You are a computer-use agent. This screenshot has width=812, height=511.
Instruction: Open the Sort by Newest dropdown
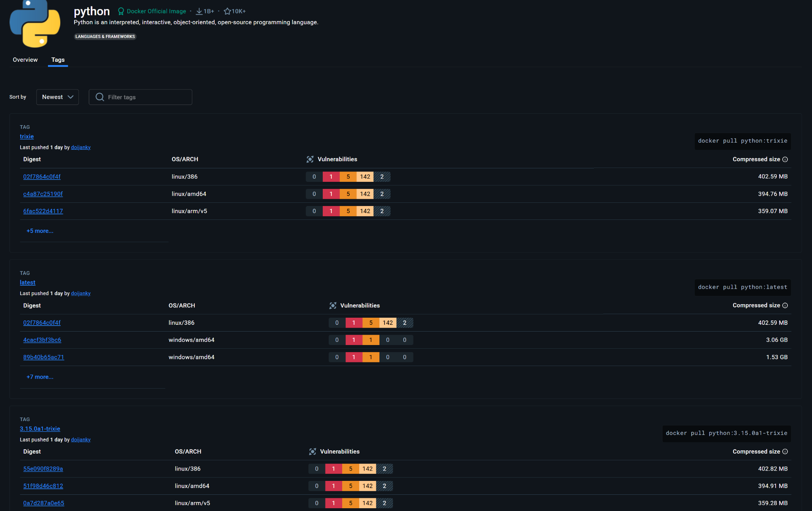pyautogui.click(x=57, y=97)
